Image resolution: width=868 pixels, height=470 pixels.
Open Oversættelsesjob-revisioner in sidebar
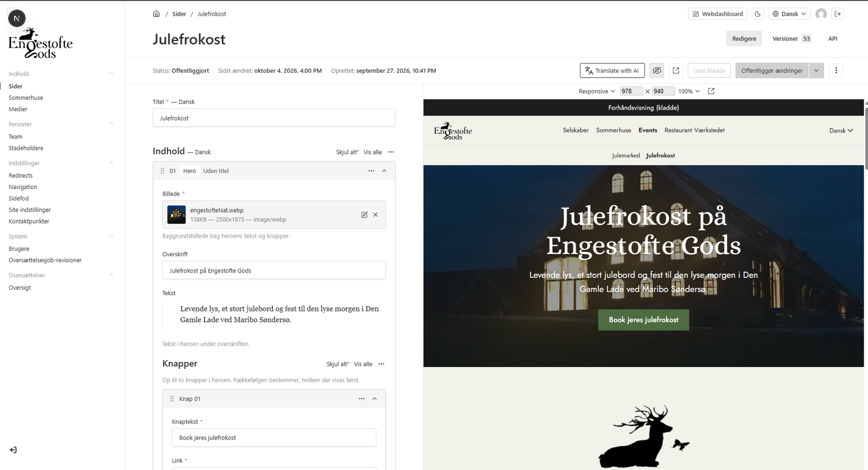click(45, 261)
